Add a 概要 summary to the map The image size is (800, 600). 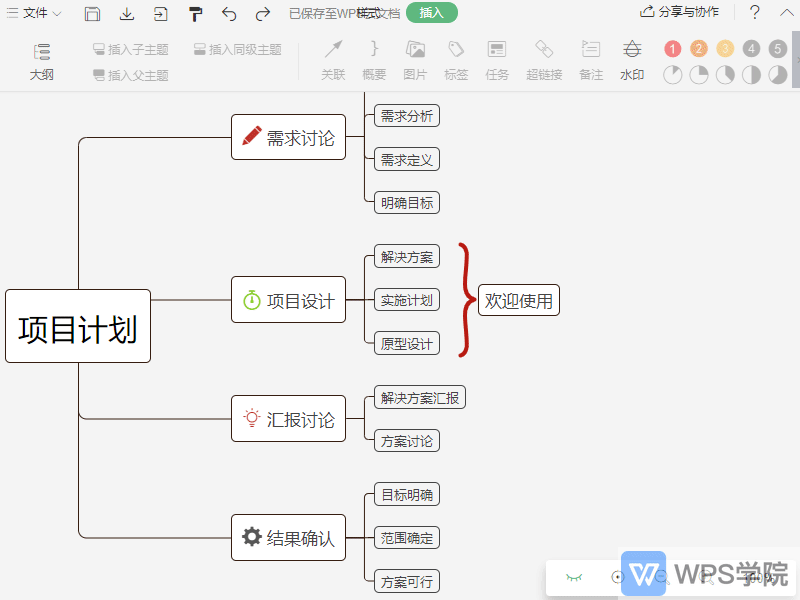(374, 58)
